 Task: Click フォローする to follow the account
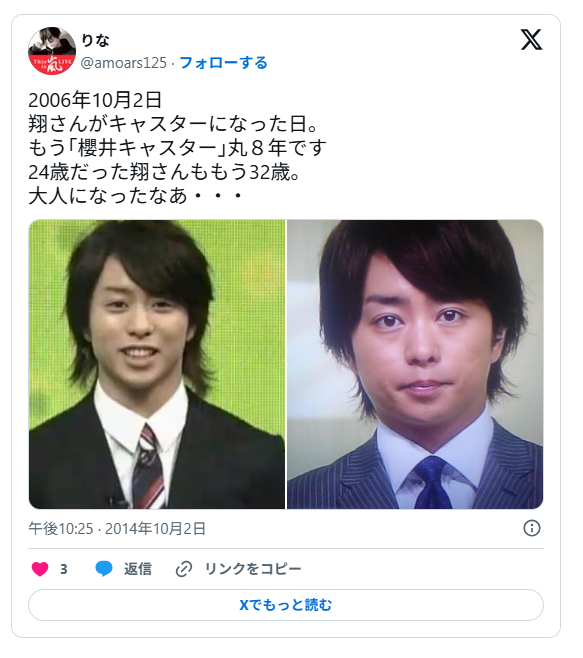pyautogui.click(x=223, y=63)
